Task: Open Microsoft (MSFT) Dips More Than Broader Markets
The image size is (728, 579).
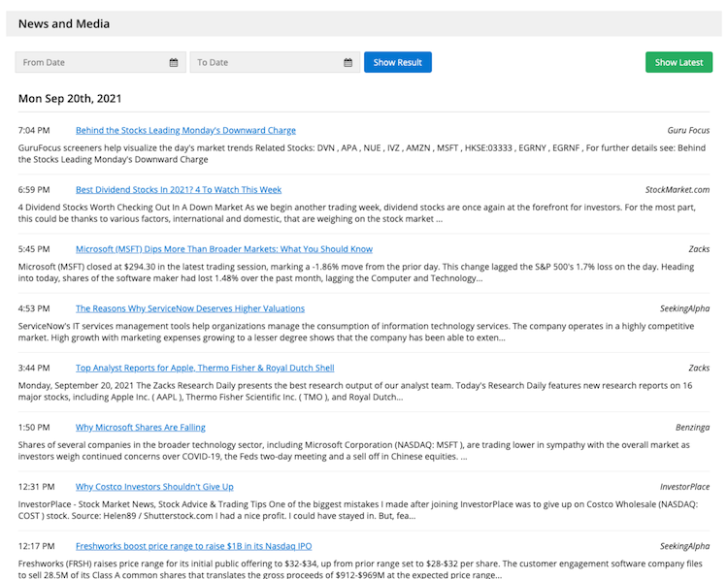Action: tap(223, 249)
